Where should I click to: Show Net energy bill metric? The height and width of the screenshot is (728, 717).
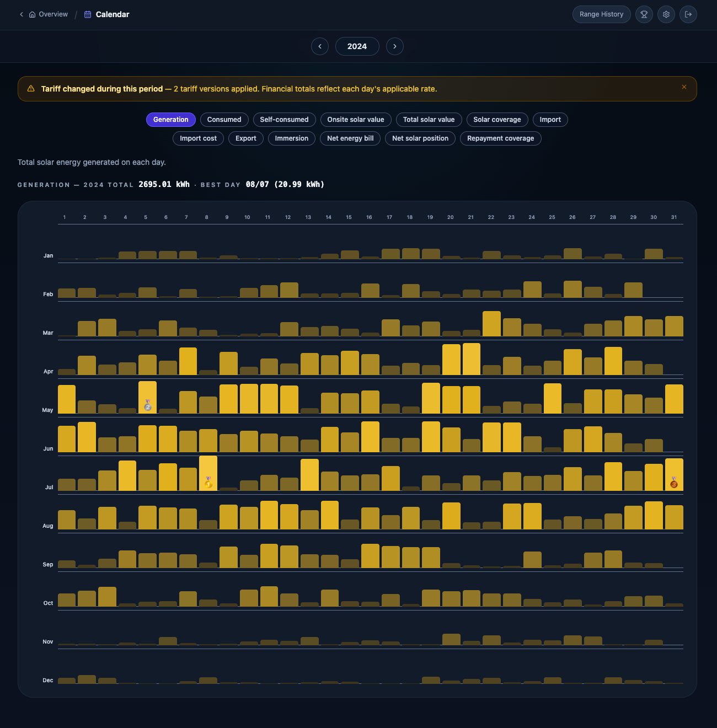(x=350, y=138)
